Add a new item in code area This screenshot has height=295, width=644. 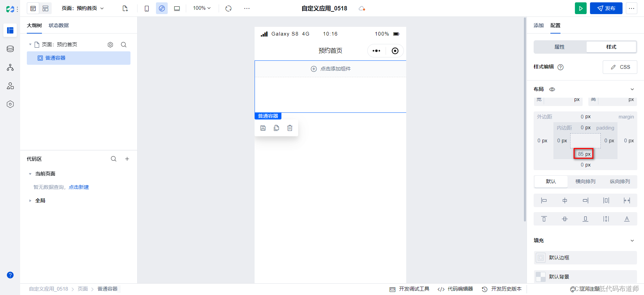[x=127, y=159]
